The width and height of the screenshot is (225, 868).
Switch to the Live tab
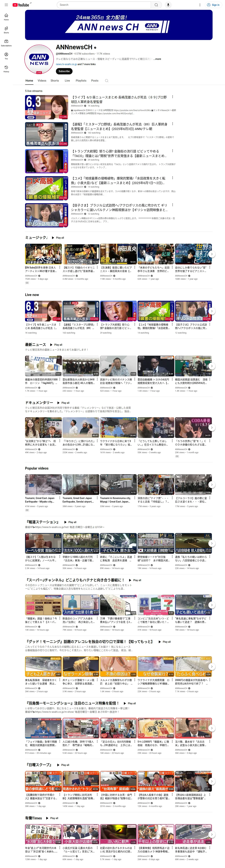(x=67, y=81)
